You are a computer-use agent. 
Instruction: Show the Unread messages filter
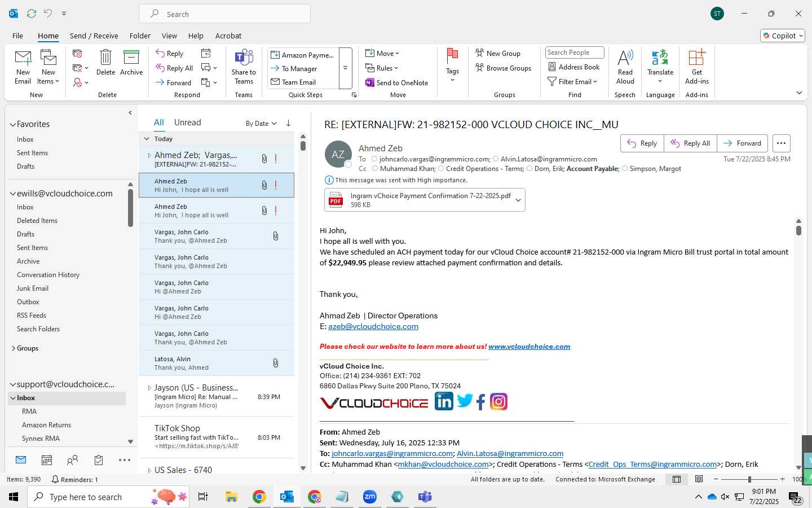[x=188, y=122]
